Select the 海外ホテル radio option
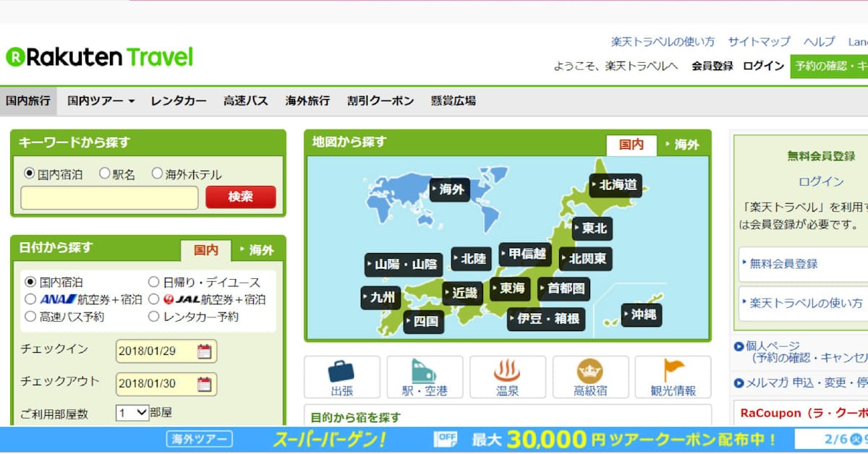The image size is (868, 454). [157, 174]
